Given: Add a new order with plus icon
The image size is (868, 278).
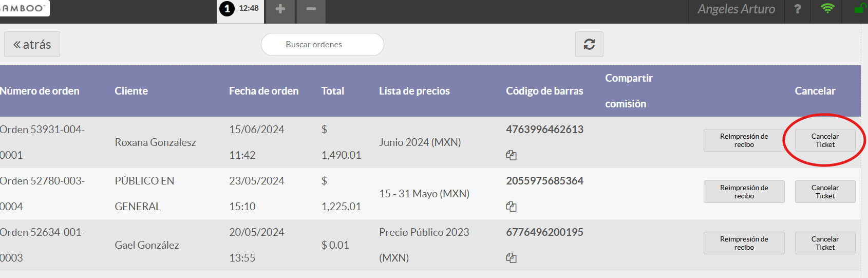Looking at the screenshot, I should point(280,9).
